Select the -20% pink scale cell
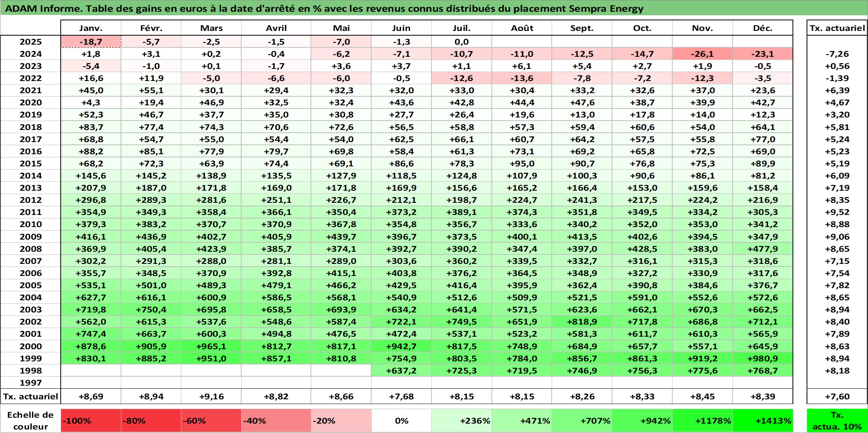 341,420
